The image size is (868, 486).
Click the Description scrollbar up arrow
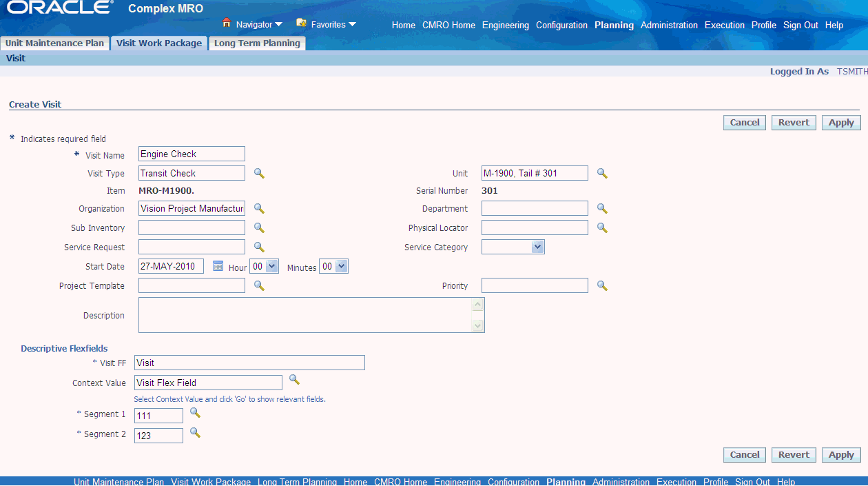point(478,304)
